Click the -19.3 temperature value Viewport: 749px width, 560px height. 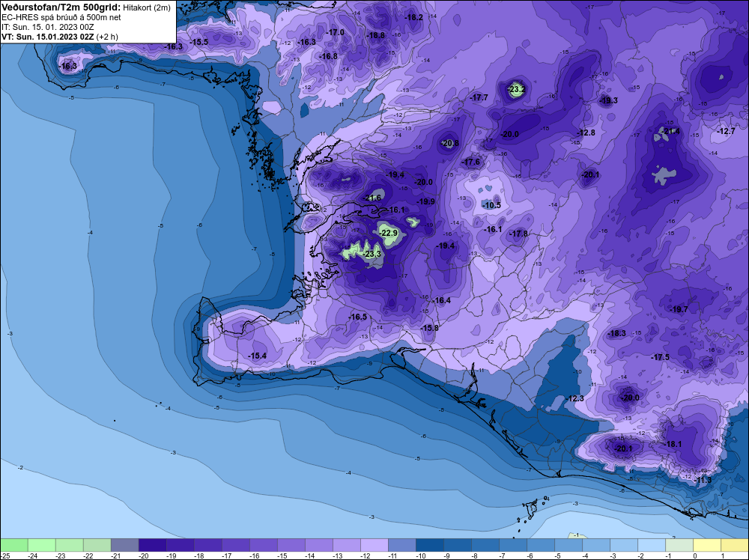pos(608,101)
